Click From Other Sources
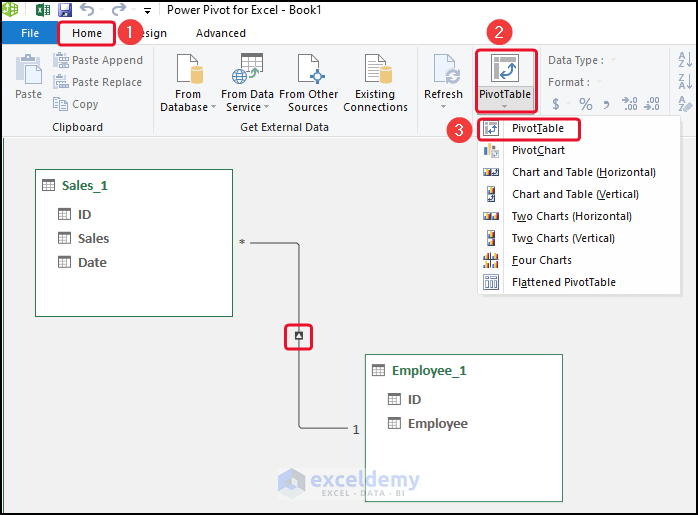 pyautogui.click(x=308, y=83)
